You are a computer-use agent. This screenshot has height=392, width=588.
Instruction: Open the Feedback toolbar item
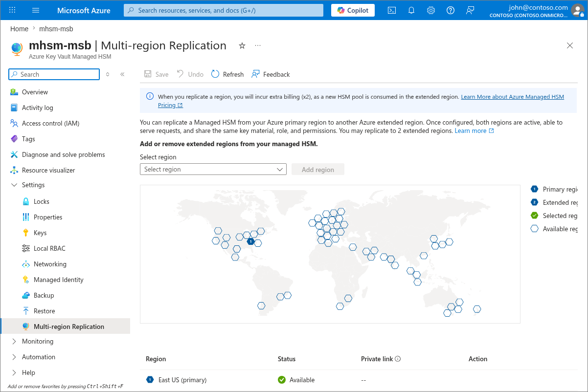(271, 74)
